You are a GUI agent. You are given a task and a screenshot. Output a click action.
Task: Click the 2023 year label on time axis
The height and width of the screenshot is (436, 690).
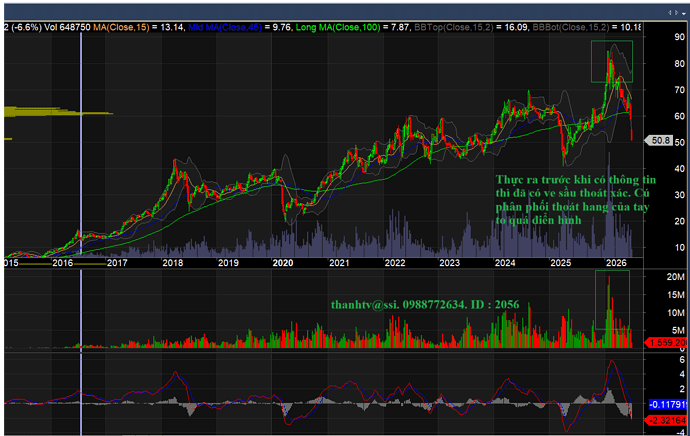coord(449,263)
